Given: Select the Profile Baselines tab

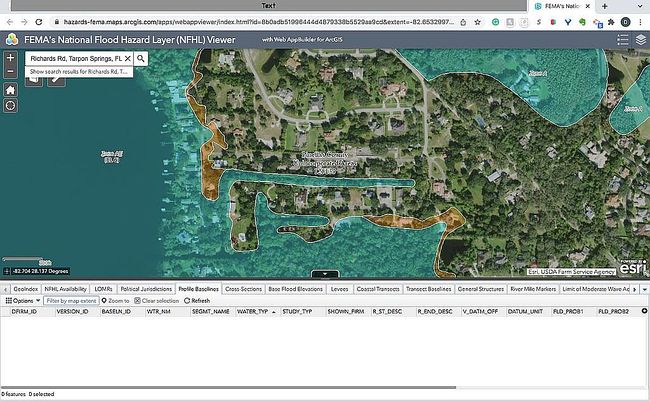Looking at the screenshot, I should click(x=199, y=289).
